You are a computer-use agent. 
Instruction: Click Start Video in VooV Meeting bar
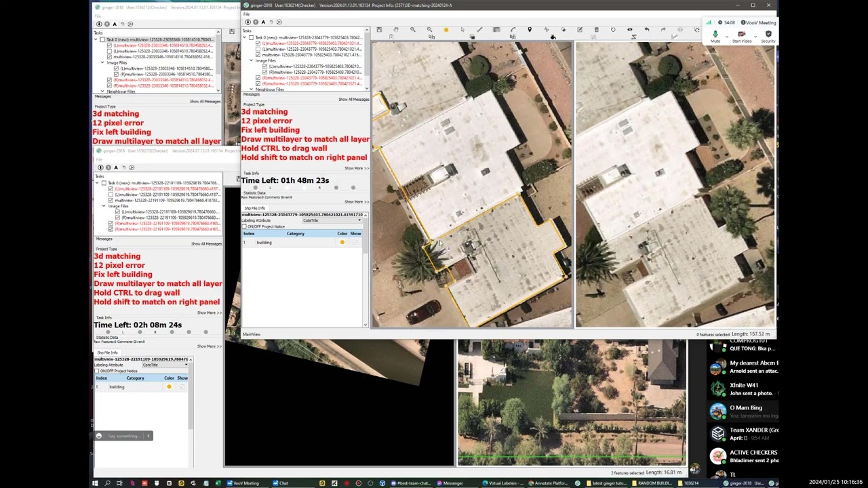(x=741, y=35)
